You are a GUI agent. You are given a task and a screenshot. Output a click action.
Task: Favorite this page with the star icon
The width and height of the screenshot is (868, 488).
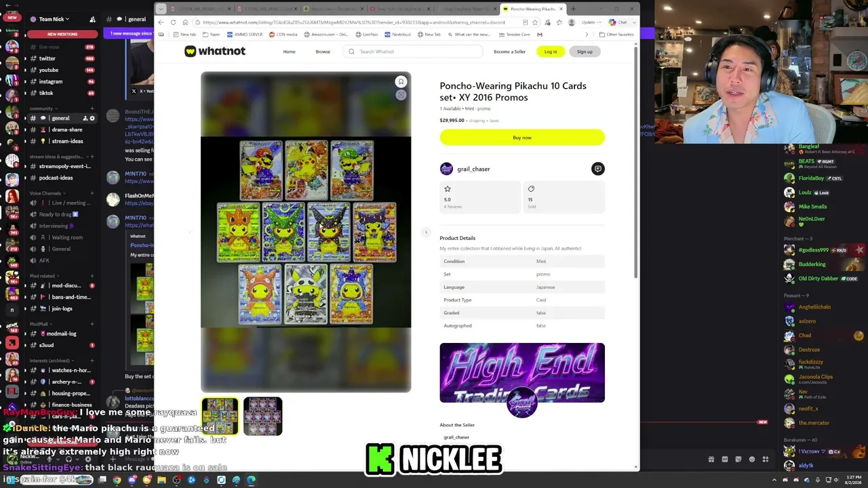535,22
